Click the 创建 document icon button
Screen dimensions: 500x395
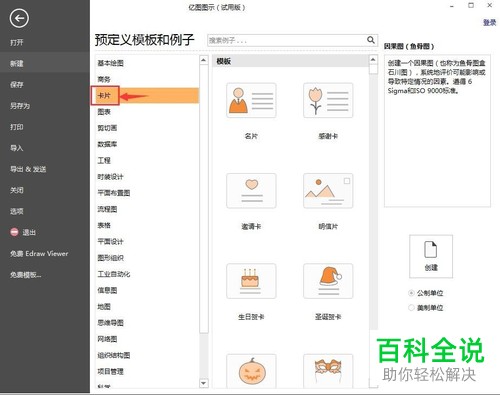point(431,256)
